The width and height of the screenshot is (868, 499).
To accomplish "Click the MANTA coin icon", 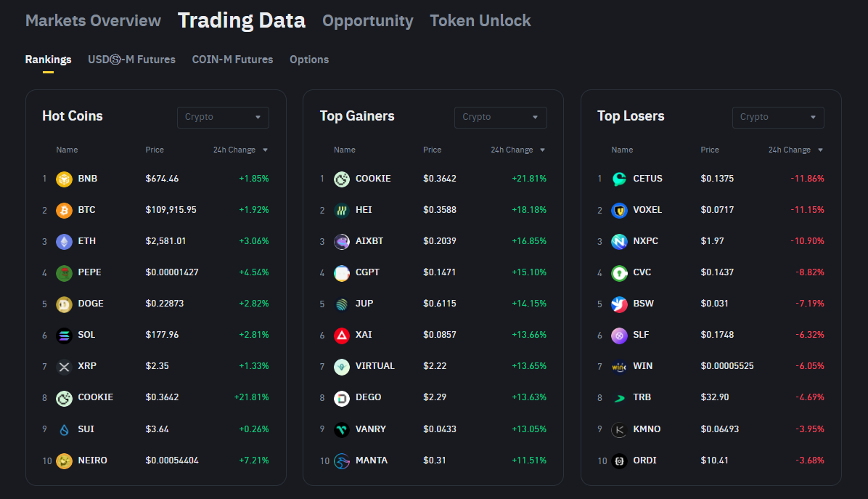I will tap(342, 461).
